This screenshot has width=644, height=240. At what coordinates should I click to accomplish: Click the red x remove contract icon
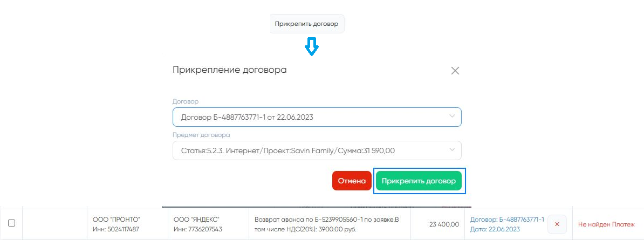pyautogui.click(x=557, y=224)
